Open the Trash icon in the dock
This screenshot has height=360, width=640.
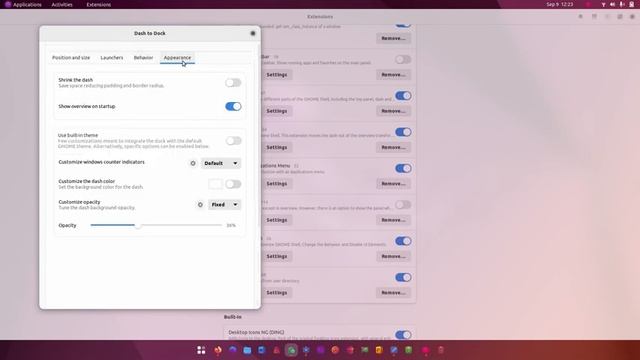[441, 350]
